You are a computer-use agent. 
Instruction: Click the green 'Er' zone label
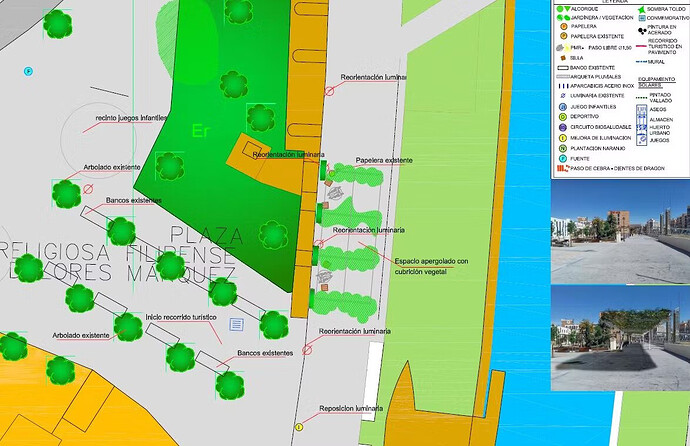[201, 131]
